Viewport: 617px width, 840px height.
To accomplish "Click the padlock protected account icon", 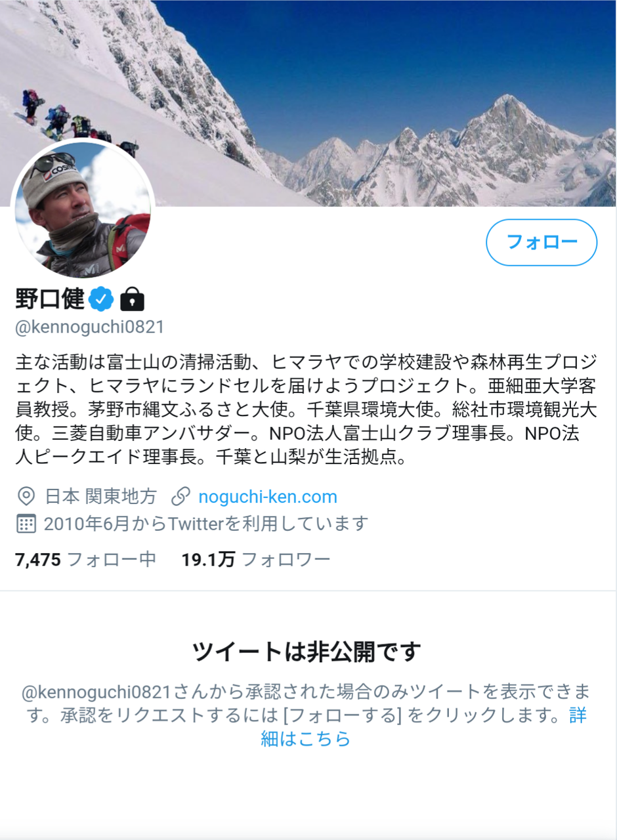I will [132, 299].
